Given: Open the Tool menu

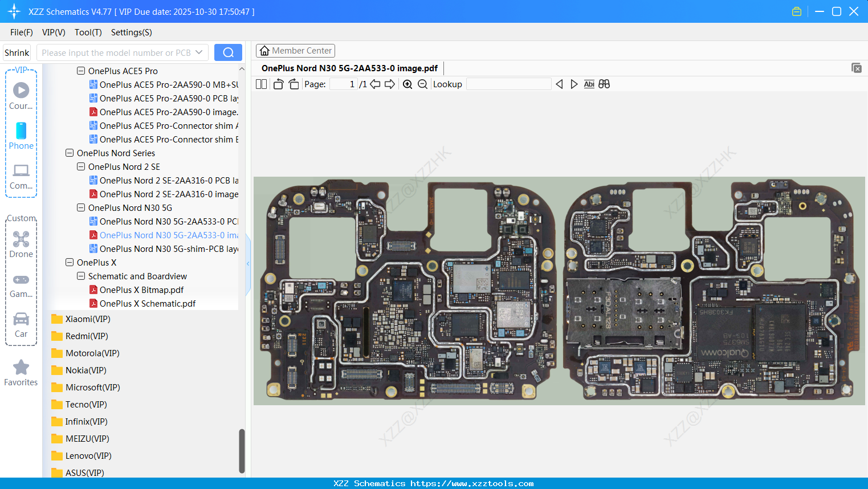Looking at the screenshot, I should (87, 32).
